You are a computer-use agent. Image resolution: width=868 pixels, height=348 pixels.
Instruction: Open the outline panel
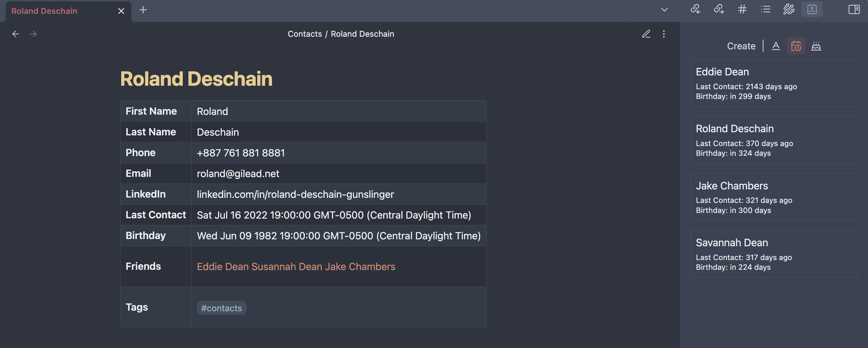click(765, 10)
